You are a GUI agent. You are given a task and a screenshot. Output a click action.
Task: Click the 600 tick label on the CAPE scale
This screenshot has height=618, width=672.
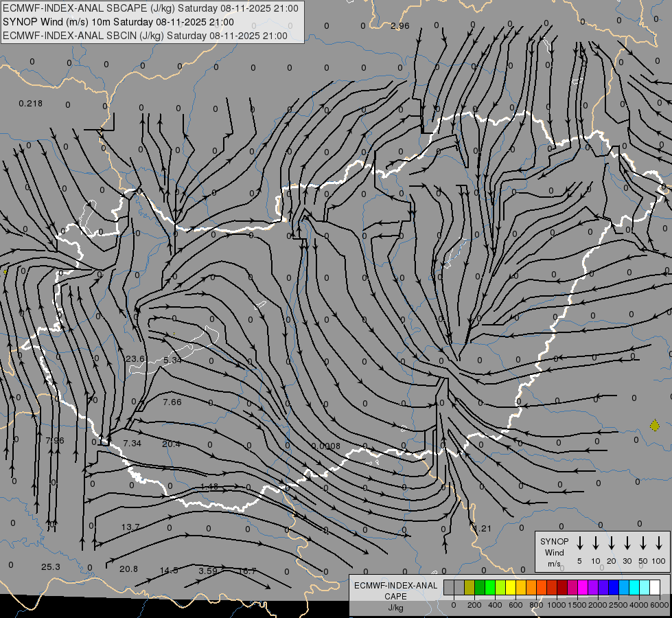pyautogui.click(x=515, y=605)
